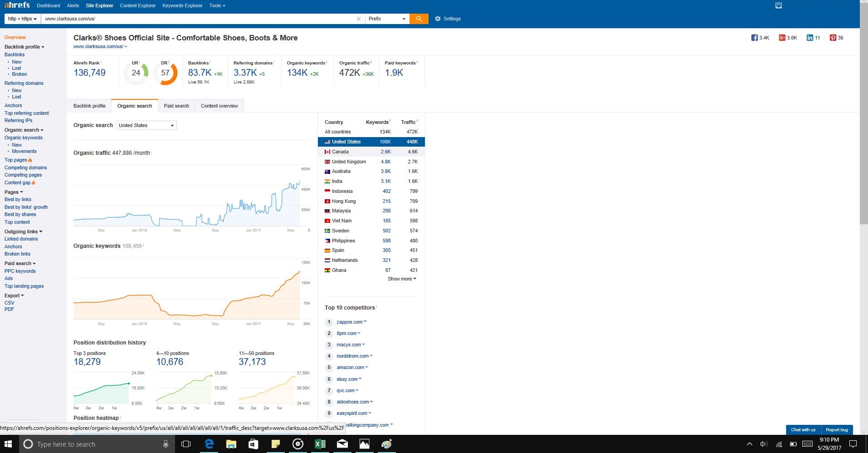Image resolution: width=868 pixels, height=453 pixels.
Task: Open Sticky Notes from taskbar
Action: 275,444
